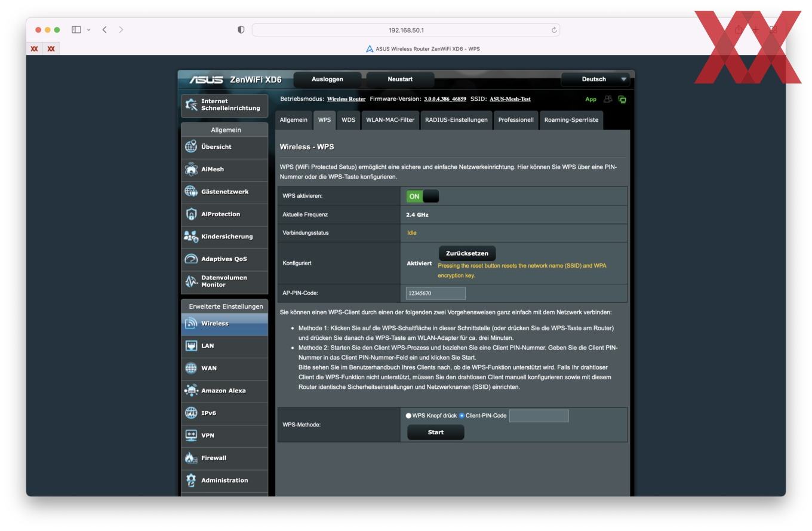Click the Erweiterte Einstellungen section header
Image resolution: width=812 pixels, height=531 pixels.
pos(226,306)
